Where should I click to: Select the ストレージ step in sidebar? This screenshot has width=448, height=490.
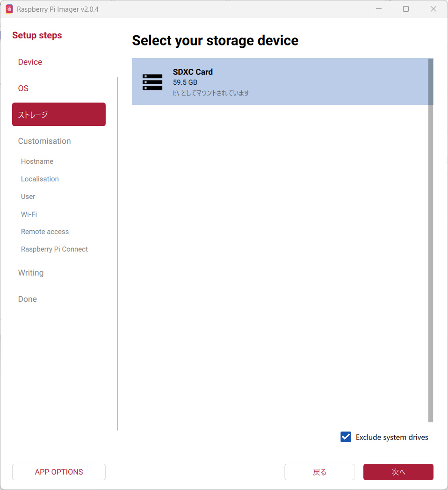point(59,115)
